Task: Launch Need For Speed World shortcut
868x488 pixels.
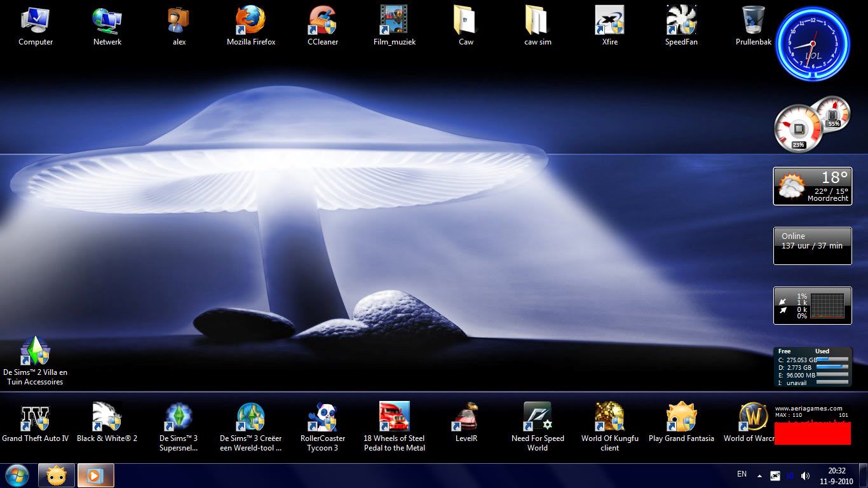Action: (538, 427)
